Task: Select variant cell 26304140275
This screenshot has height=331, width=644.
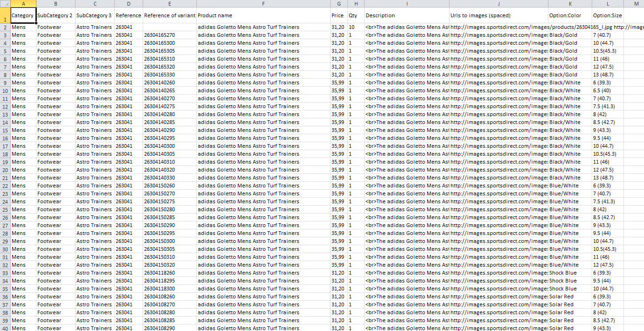Action: 170,107
